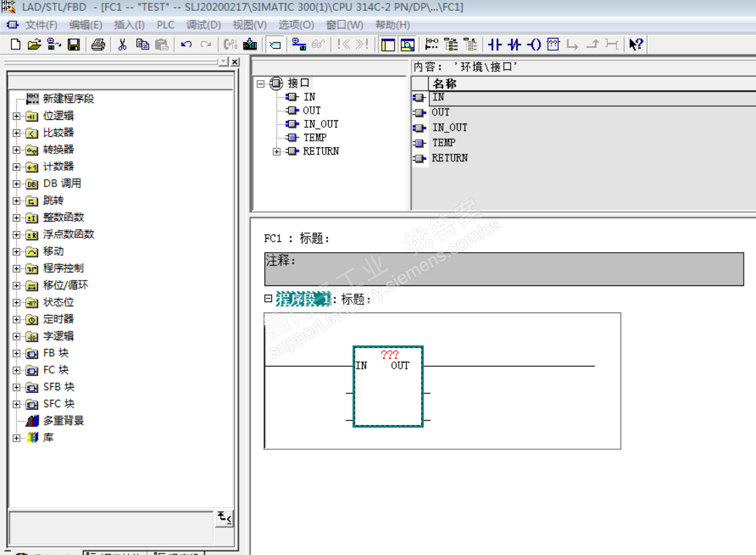Screen dimensions: 756x555
Task: Expand the FC 块 folder
Action: point(16,371)
